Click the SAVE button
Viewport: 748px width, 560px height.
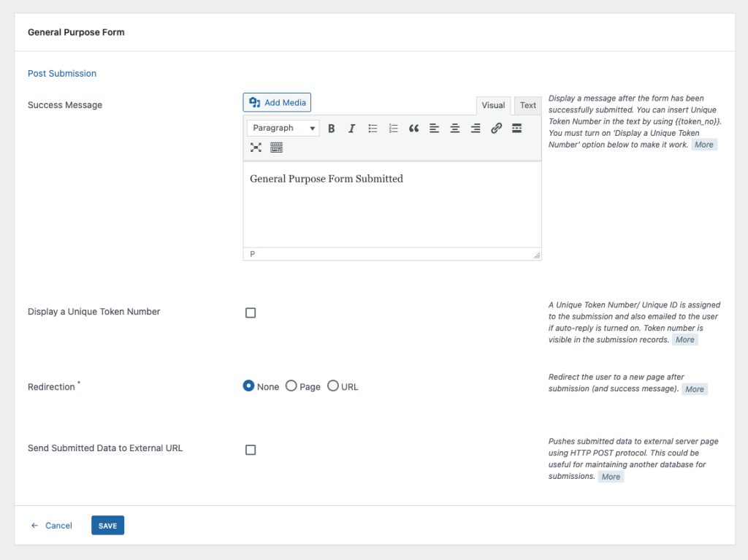[107, 525]
